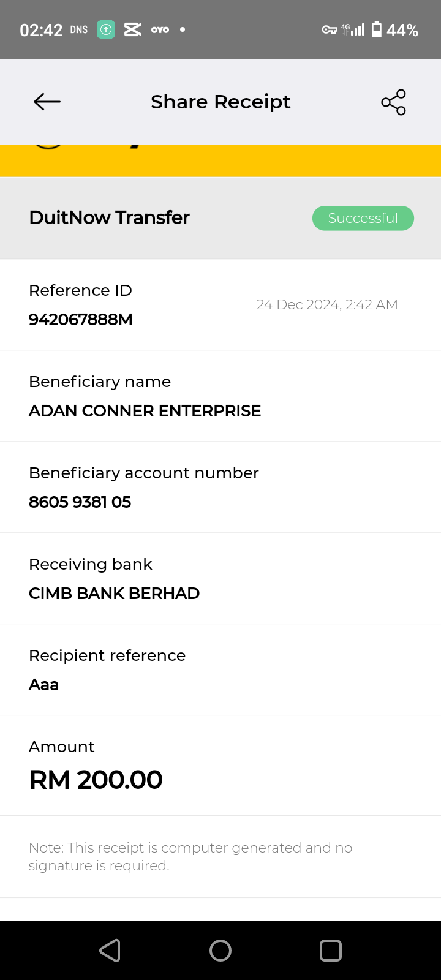Open Android recent apps square
The width and height of the screenshot is (441, 980).
pos(330,951)
